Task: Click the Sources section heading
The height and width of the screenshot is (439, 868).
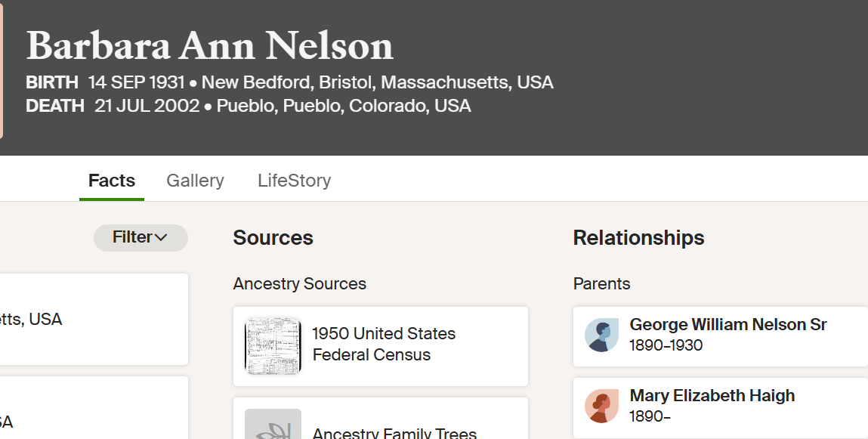Action: pos(273,238)
